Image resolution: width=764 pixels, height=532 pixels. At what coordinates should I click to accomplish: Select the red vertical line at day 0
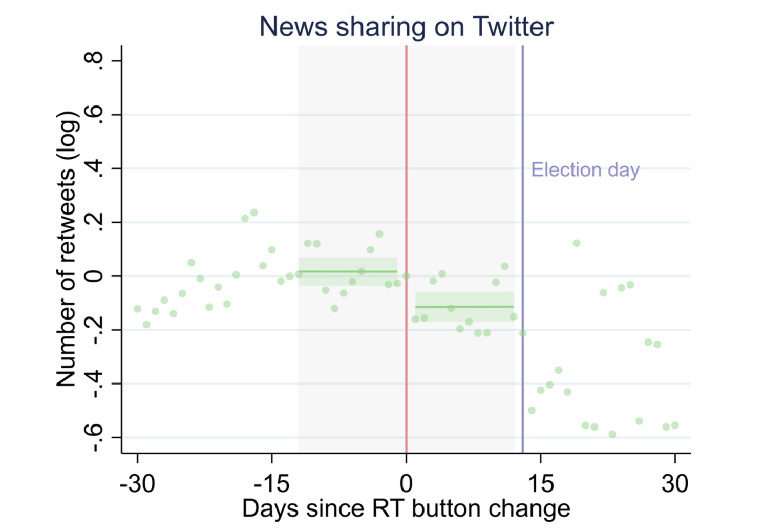(406, 249)
